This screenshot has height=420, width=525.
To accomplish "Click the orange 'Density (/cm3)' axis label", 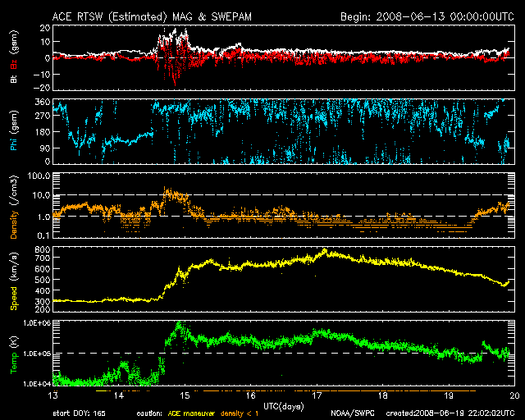I will (x=14, y=207).
